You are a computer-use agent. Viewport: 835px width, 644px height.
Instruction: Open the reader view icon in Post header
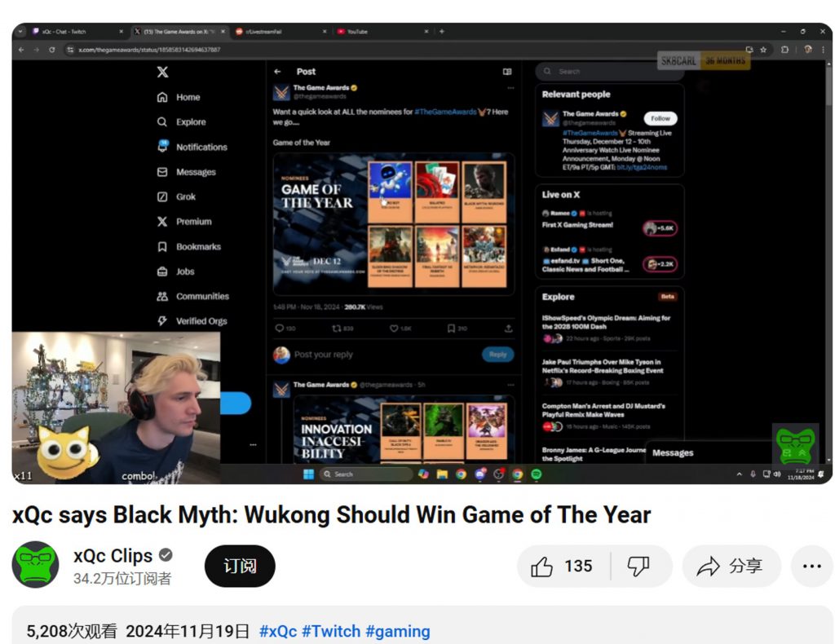[x=507, y=71]
